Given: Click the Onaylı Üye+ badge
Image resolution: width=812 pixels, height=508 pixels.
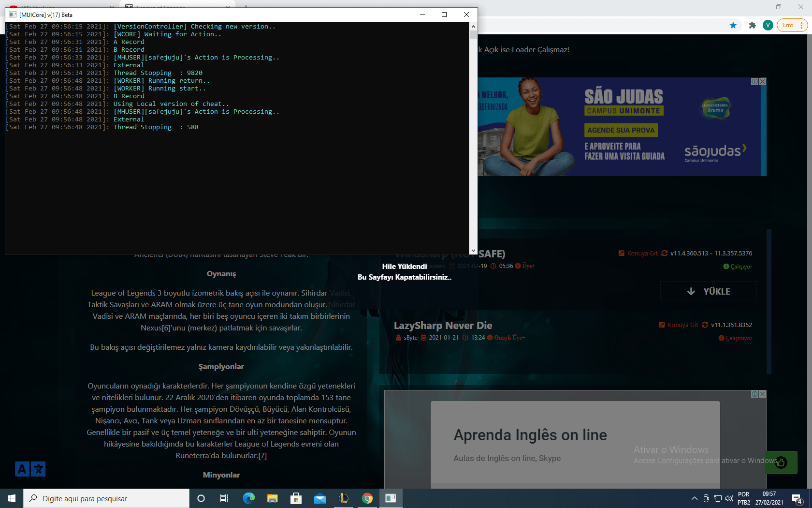Looking at the screenshot, I should click(506, 338).
